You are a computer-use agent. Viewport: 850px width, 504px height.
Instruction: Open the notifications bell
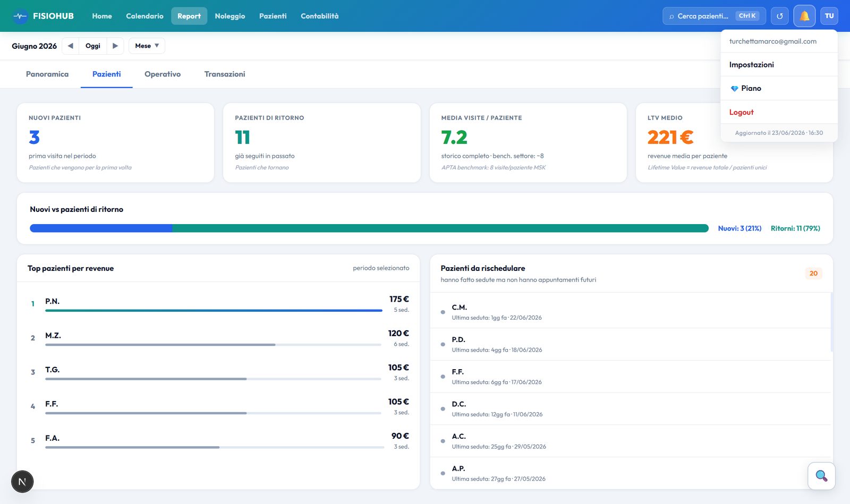804,16
